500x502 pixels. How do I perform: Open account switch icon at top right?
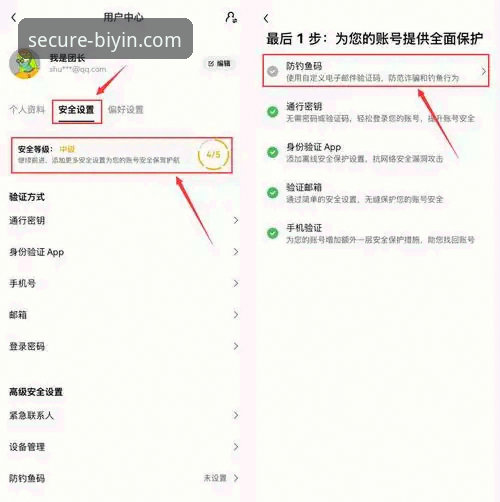pyautogui.click(x=231, y=17)
